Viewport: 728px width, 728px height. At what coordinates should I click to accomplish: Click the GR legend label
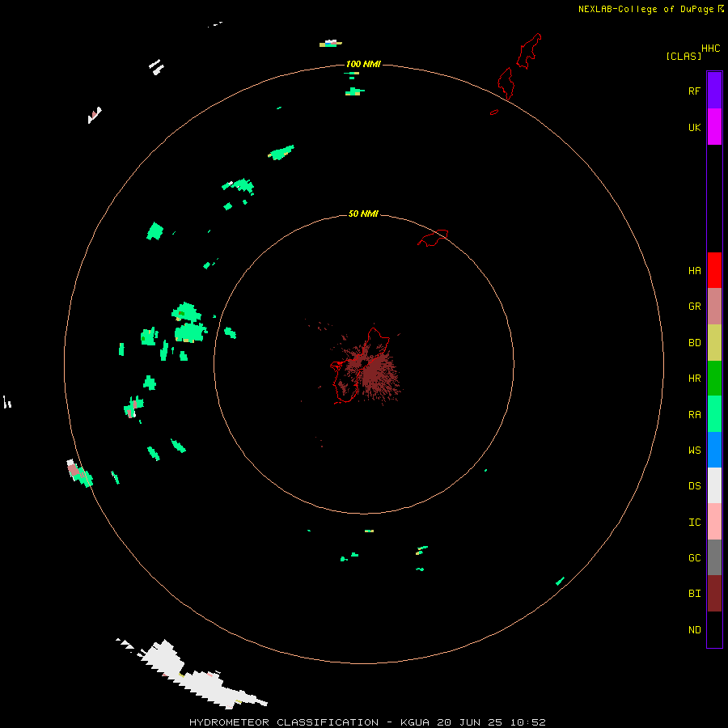coord(694,307)
